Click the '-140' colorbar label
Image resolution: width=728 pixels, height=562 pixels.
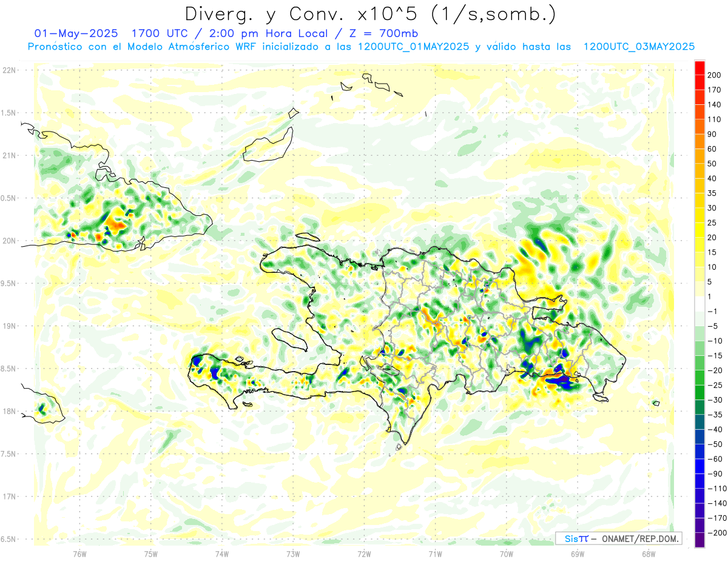click(x=716, y=503)
